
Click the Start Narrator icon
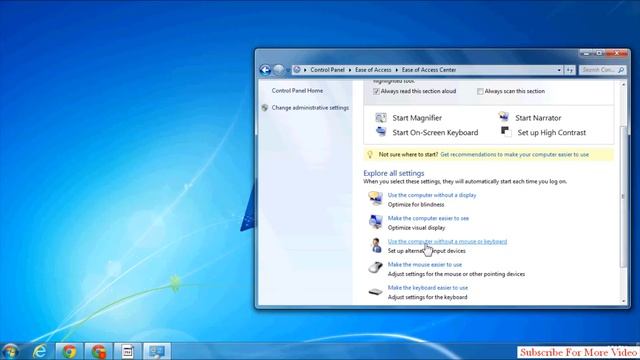coord(504,117)
